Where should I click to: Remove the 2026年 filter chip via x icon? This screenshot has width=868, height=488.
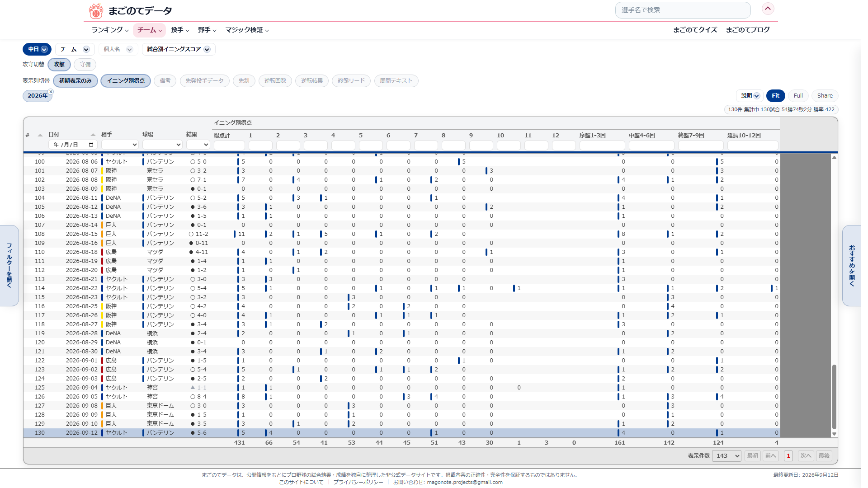click(x=51, y=92)
